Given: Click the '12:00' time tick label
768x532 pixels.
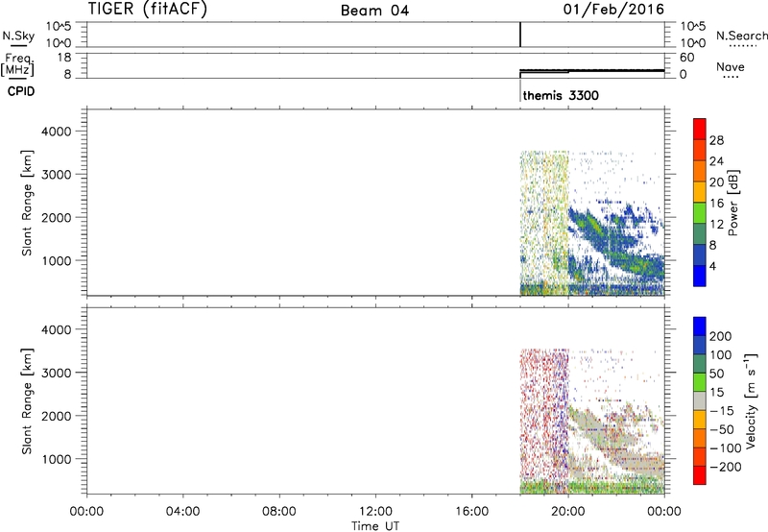Looking at the screenshot, I should pos(375,512).
